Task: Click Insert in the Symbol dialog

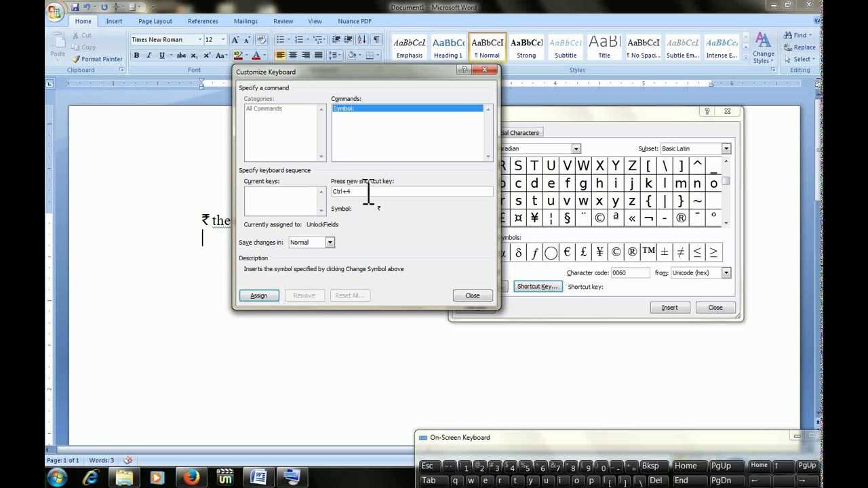Action: click(669, 308)
